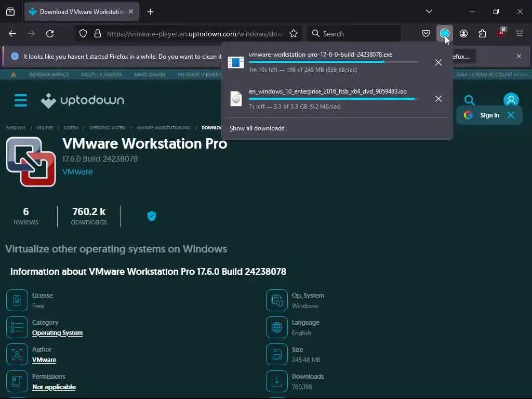Click vmware exe download progress bar
Image resolution: width=532 pixels, height=399 pixels.
(333, 62)
